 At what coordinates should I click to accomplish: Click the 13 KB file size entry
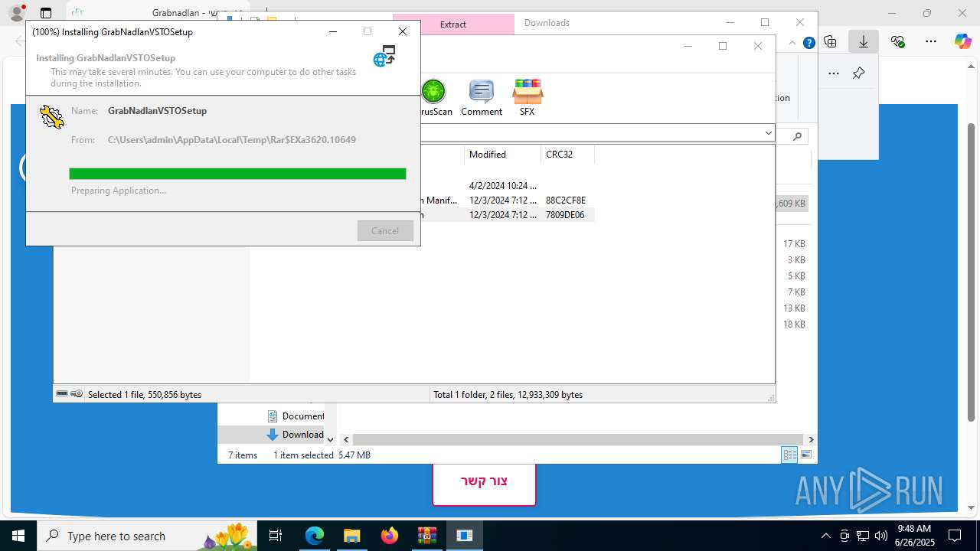pyautogui.click(x=794, y=308)
